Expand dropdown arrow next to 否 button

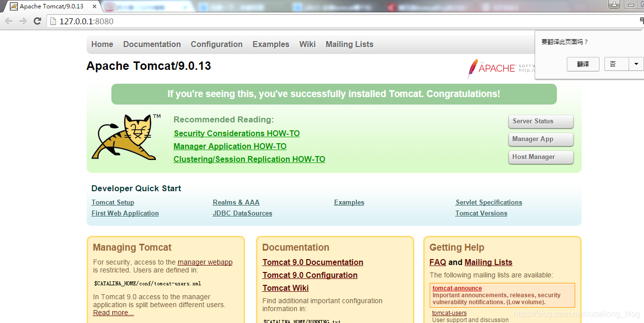(x=636, y=64)
